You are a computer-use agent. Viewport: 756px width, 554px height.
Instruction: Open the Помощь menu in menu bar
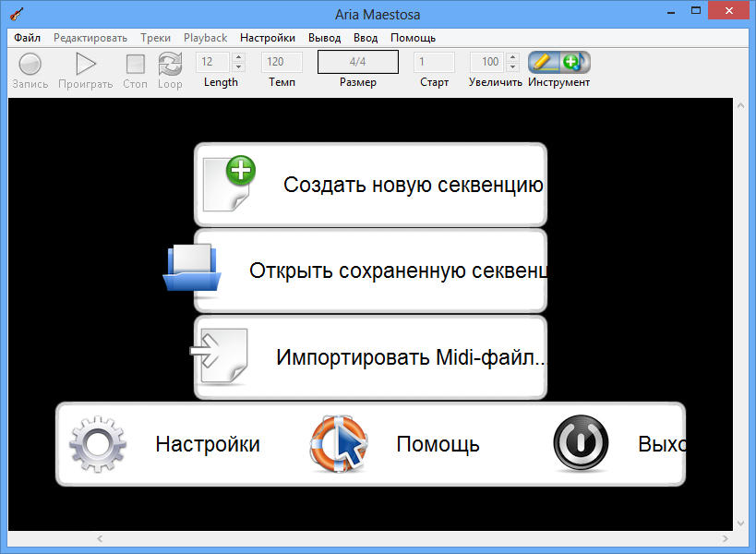click(x=414, y=38)
